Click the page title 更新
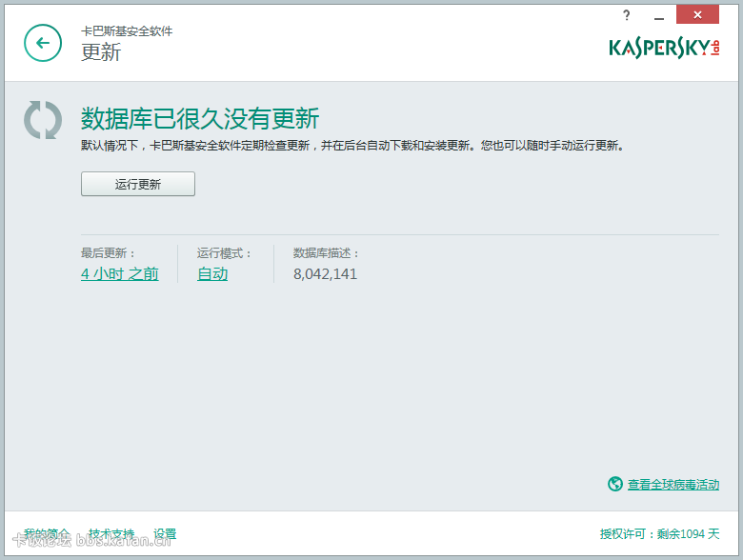Image resolution: width=743 pixels, height=560 pixels. (101, 52)
